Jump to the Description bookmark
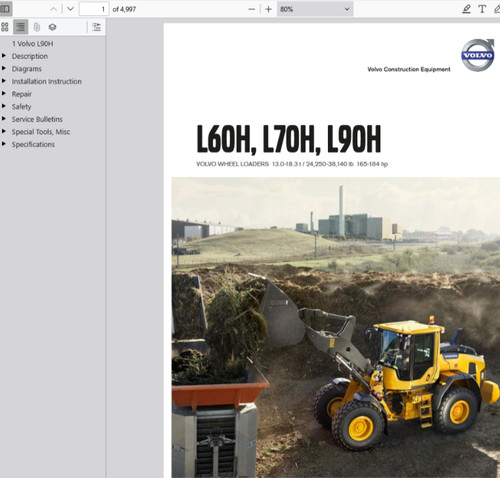Image resolution: width=500 pixels, height=478 pixels. 30,56
